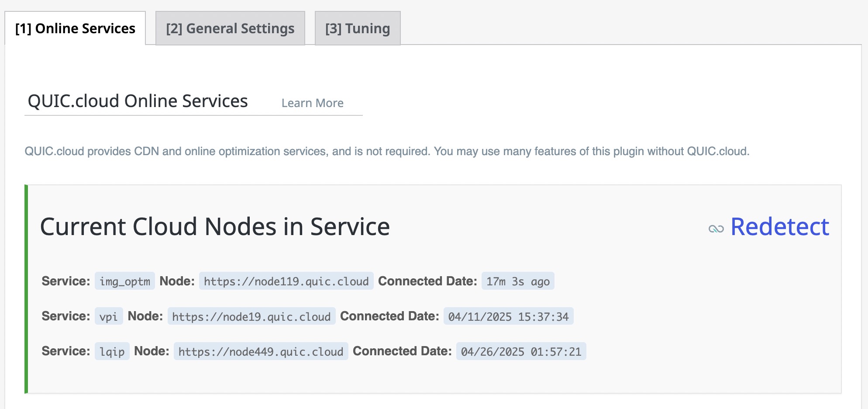Open the General Settings tab
Image resolution: width=868 pixels, height=409 pixels.
pos(230,28)
